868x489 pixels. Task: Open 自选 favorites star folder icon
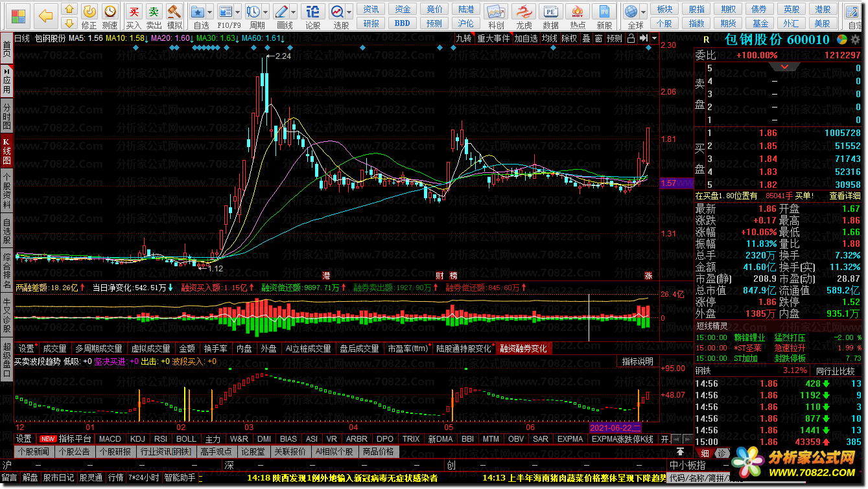[198, 12]
